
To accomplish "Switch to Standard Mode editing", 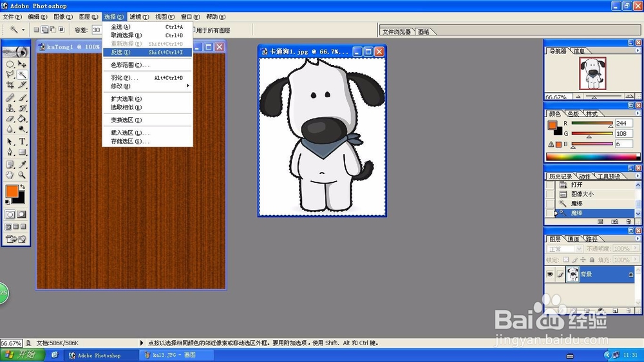I will (10, 214).
